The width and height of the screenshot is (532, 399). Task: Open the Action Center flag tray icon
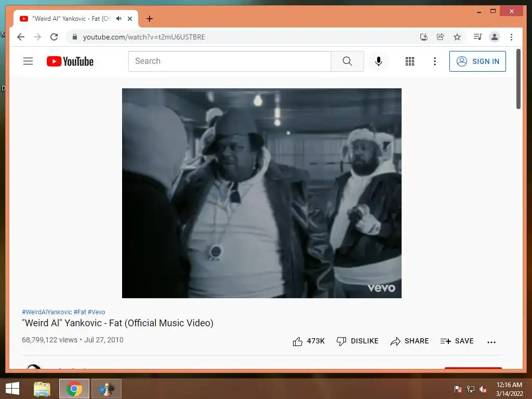458,389
